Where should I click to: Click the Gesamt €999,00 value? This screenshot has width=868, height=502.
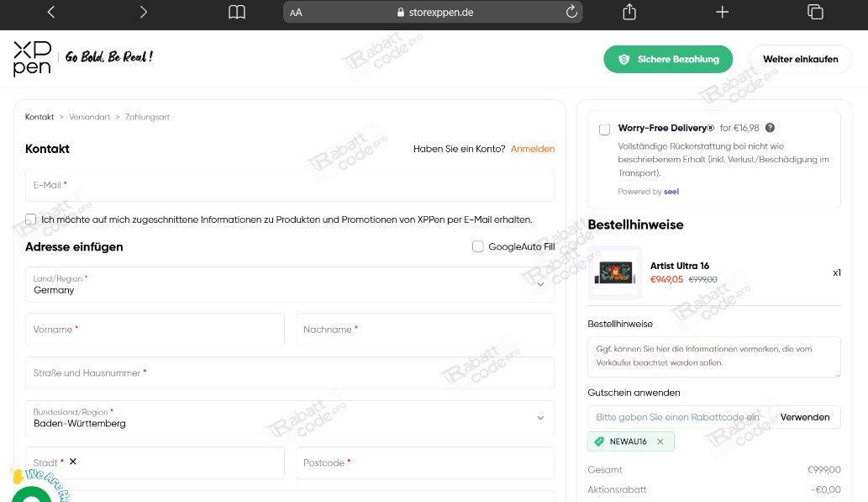pyautogui.click(x=824, y=470)
